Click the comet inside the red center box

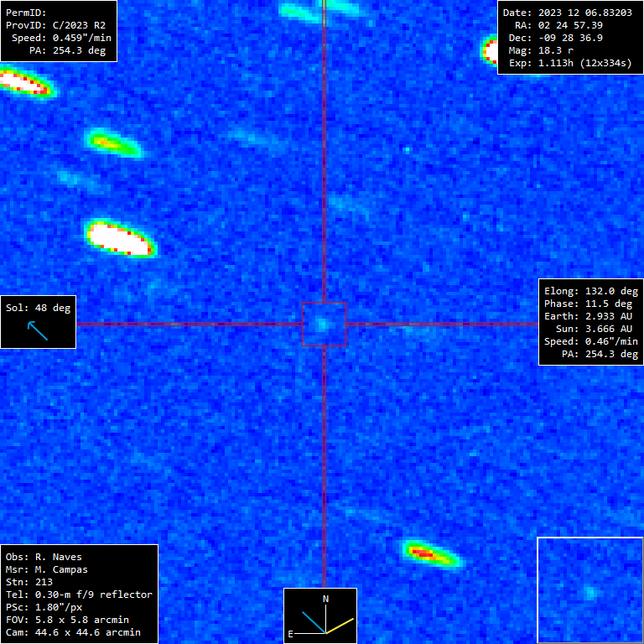tap(322, 325)
